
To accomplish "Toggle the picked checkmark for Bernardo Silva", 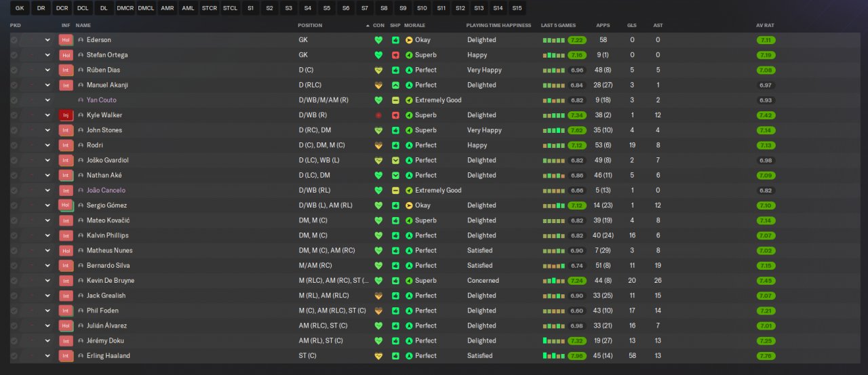I will click(14, 265).
